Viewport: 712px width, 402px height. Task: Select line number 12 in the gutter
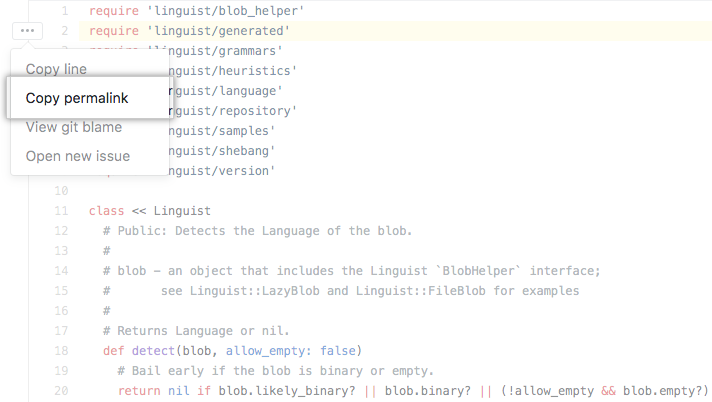[x=61, y=231]
